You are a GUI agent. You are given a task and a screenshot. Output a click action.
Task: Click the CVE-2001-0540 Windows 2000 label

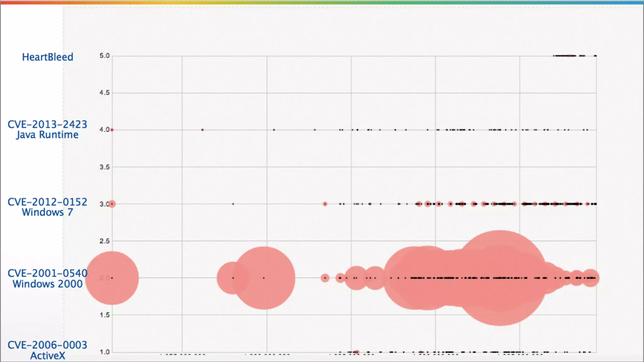(47, 278)
